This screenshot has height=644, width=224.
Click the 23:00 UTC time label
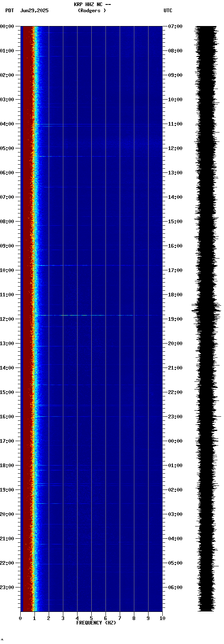175,417
